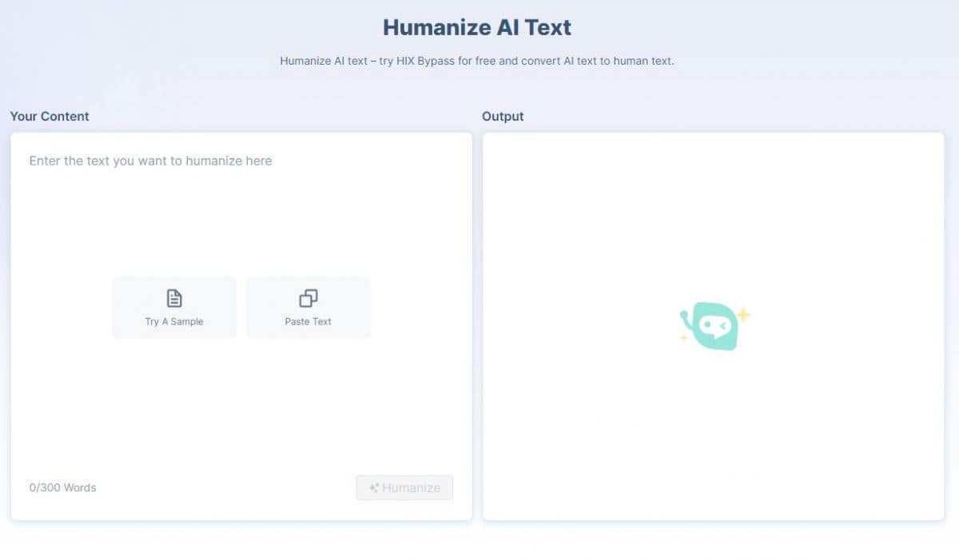The width and height of the screenshot is (959, 560).
Task: Click the teal robot mascot in the Output panel
Action: pyautogui.click(x=714, y=324)
